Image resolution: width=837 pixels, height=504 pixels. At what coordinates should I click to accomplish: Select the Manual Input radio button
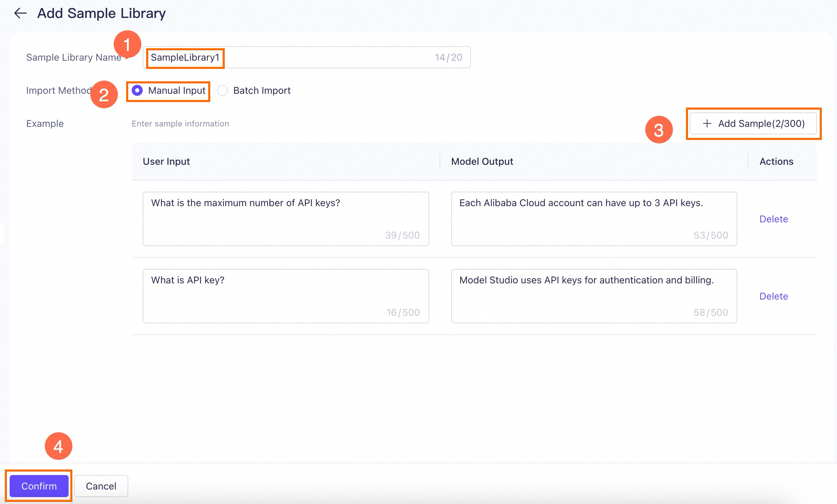(x=137, y=91)
